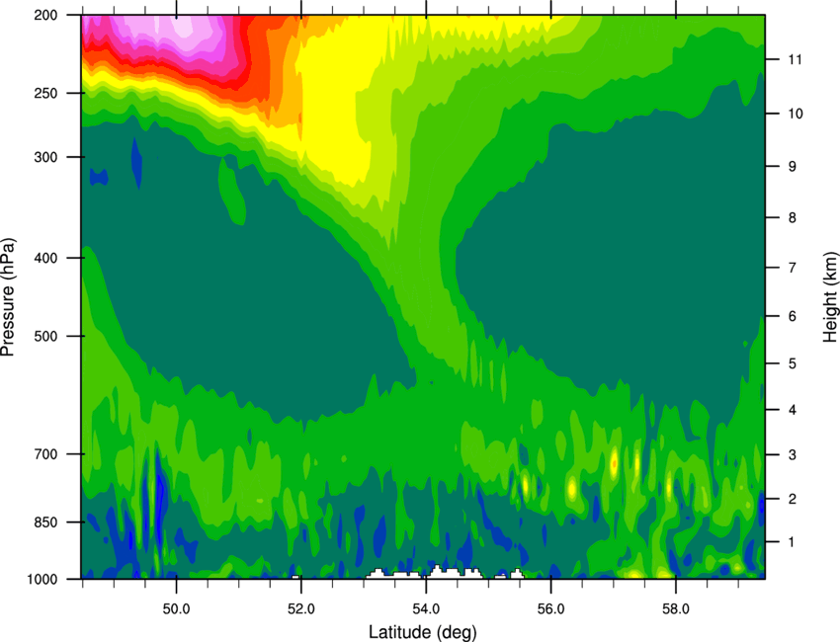Click the 6 km height tick label
The image size is (840, 642).
coord(793,316)
